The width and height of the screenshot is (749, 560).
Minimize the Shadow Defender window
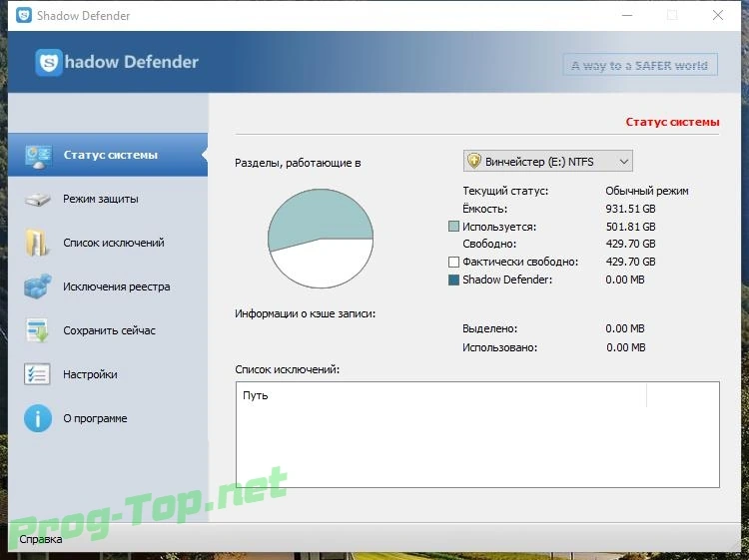[627, 15]
